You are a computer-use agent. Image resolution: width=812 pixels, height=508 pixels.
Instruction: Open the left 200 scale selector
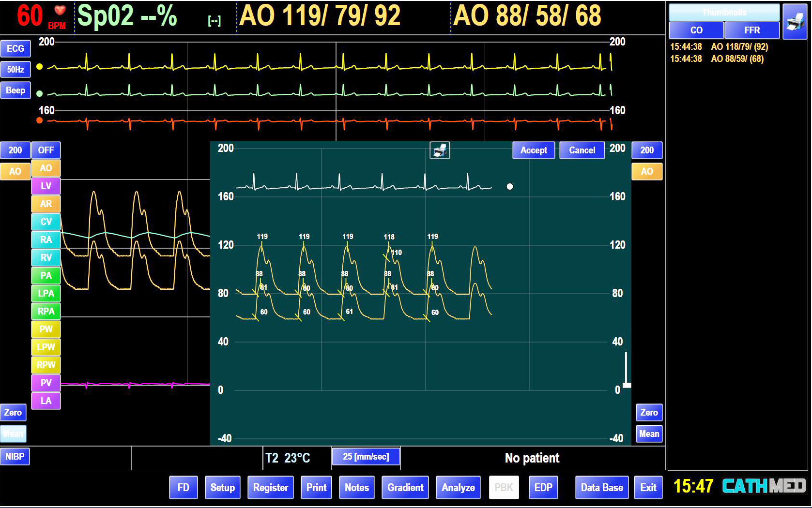[x=15, y=150]
